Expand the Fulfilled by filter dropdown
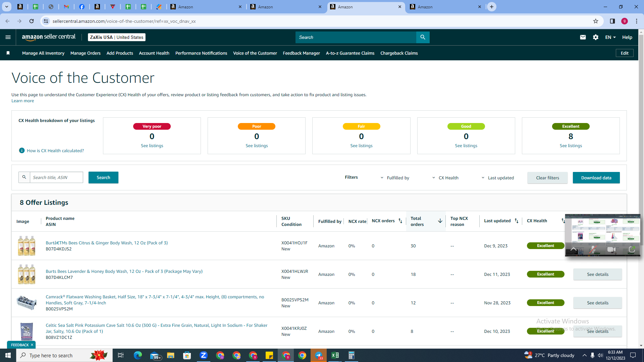Image resolution: width=644 pixels, height=362 pixels. (395, 178)
